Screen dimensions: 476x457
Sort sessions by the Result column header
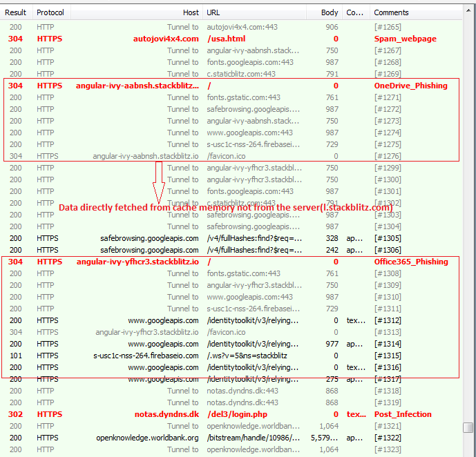(16, 12)
